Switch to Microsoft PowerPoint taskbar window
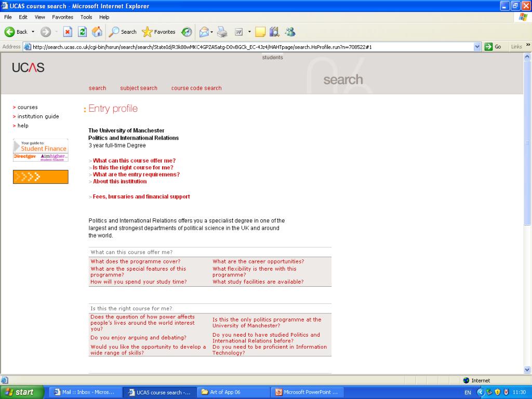The image size is (532, 399). tap(307, 392)
